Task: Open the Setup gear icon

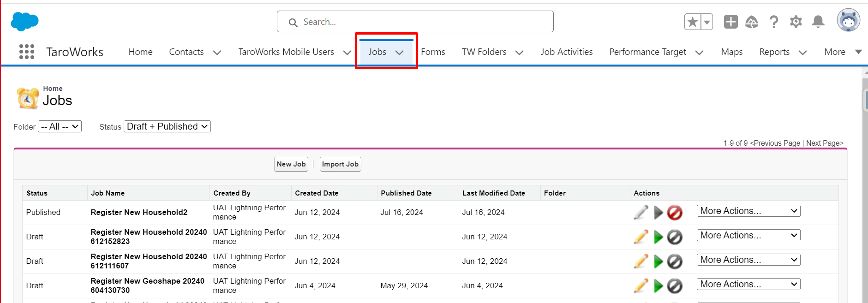Action: coord(796,22)
